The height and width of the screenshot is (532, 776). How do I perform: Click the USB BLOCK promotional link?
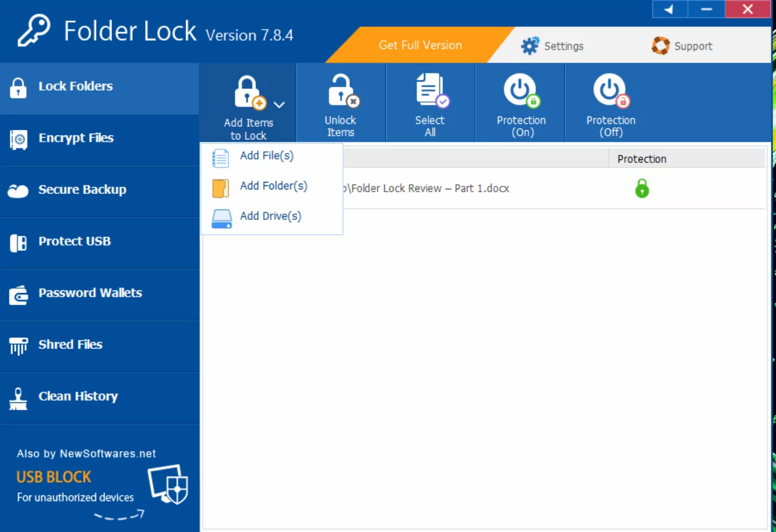pos(53,477)
